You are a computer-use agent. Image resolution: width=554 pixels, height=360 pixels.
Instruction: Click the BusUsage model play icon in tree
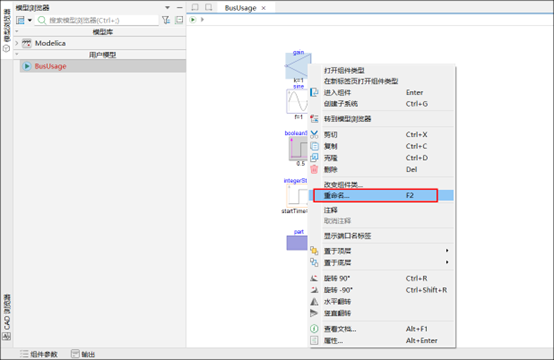26,66
